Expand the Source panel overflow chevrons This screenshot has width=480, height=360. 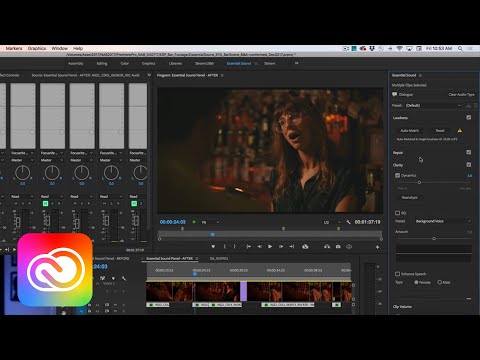[149, 75]
